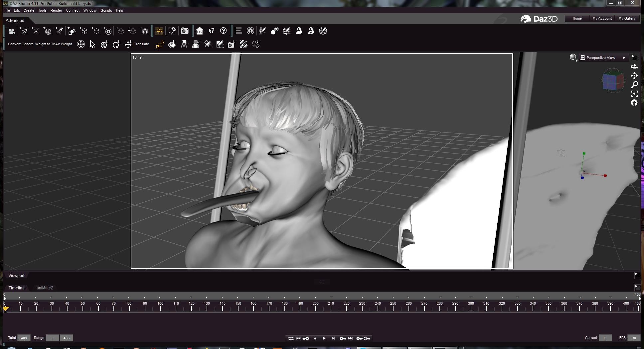Image resolution: width=644 pixels, height=349 pixels.
Task: Click the Pan view control
Action: [634, 76]
